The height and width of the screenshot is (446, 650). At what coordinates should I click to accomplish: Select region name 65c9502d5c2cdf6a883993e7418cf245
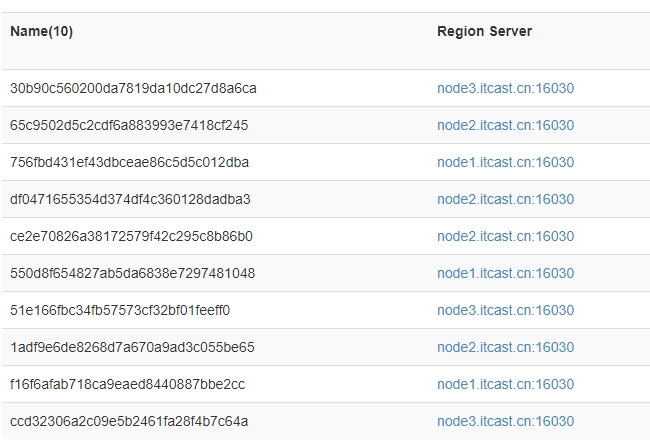tap(129, 125)
